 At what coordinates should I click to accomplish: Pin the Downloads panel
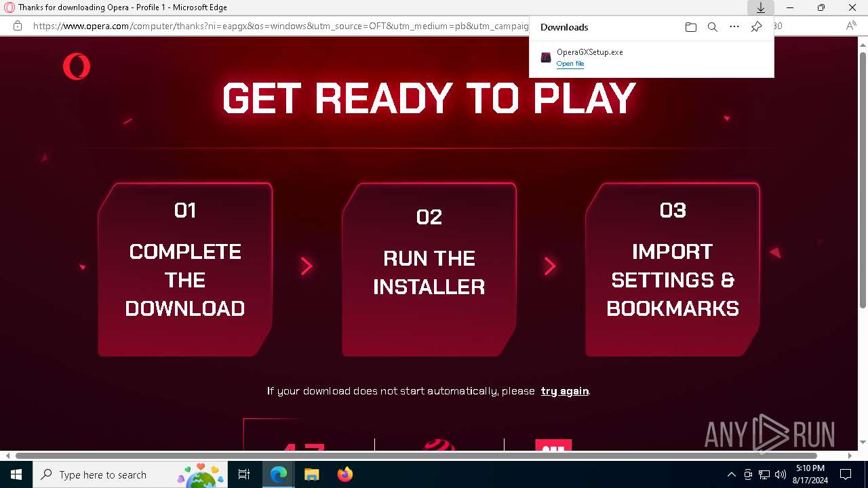756,27
